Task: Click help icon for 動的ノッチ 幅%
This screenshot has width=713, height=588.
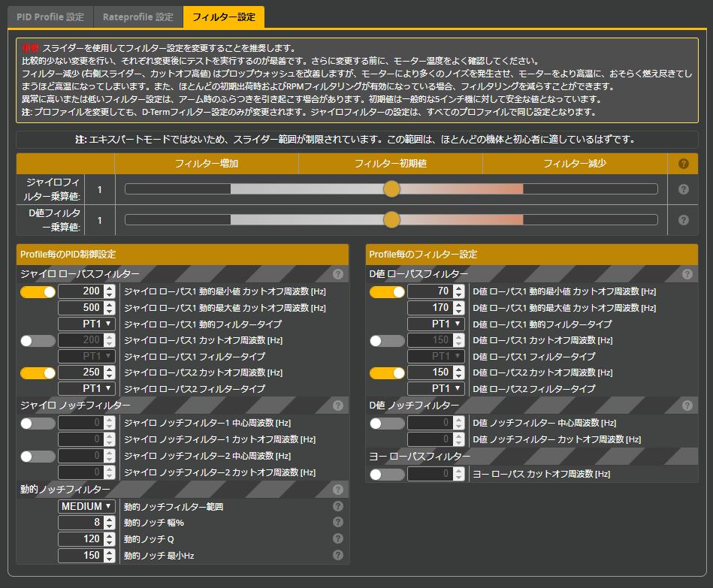Action: coord(338,522)
